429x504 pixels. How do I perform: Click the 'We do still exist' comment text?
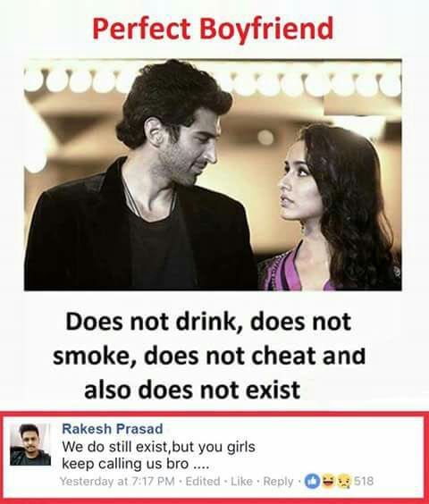pyautogui.click(x=158, y=447)
